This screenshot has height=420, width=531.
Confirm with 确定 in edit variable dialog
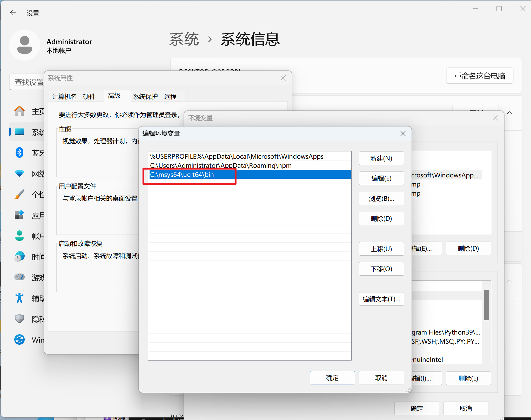(x=332, y=378)
